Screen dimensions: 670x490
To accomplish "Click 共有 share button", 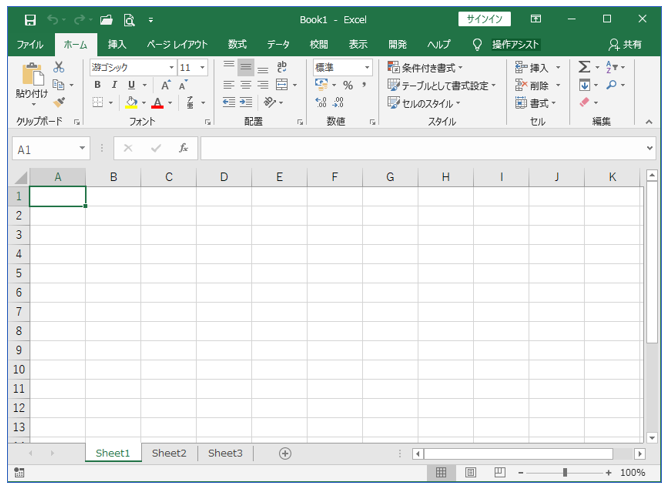I will [x=626, y=44].
